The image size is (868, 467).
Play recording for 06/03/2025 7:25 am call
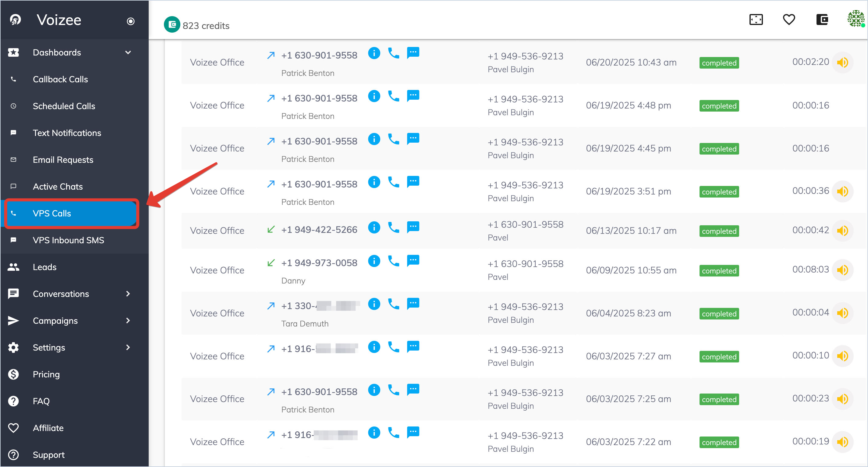pos(842,399)
